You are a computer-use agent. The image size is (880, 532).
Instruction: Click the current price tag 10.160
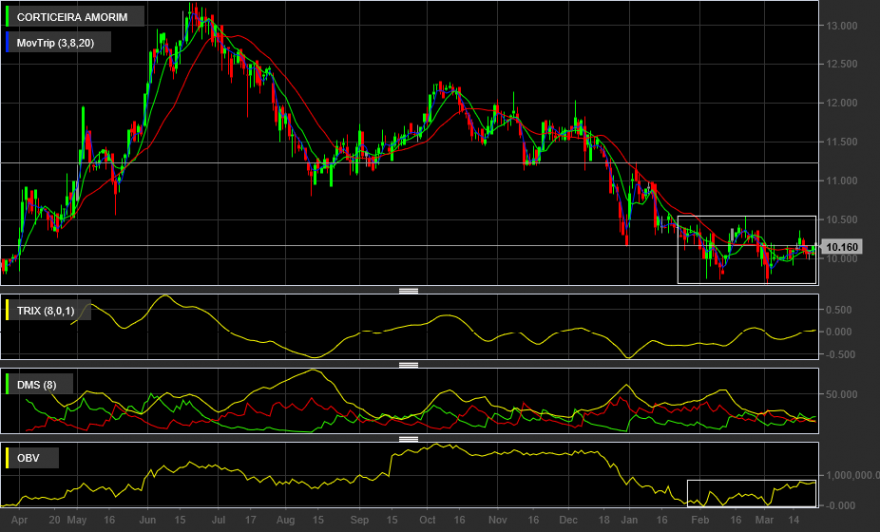(x=841, y=247)
